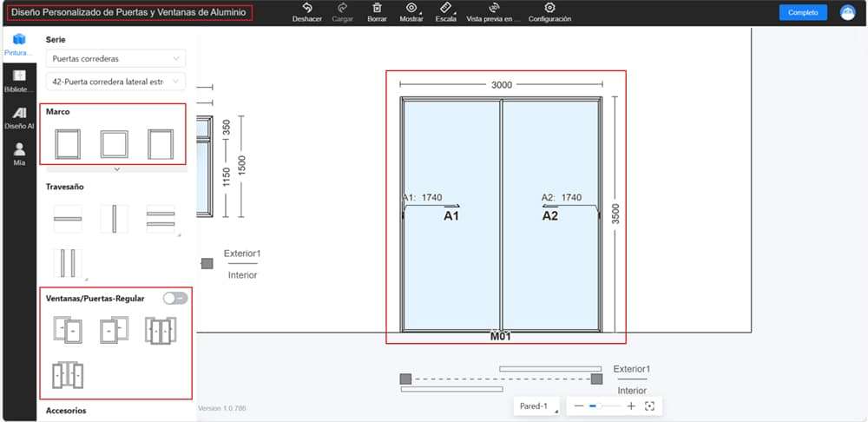Image resolution: width=868 pixels, height=422 pixels.
Task: Click the blue Completo button
Action: 803,12
